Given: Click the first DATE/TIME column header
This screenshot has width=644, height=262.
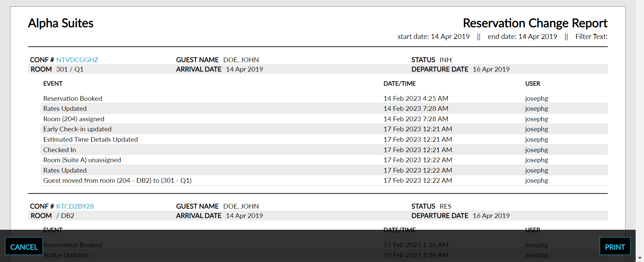Looking at the screenshot, I should click(399, 84).
